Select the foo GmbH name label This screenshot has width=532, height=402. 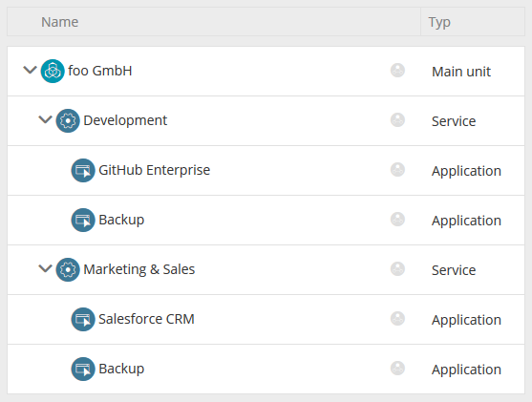click(x=100, y=71)
